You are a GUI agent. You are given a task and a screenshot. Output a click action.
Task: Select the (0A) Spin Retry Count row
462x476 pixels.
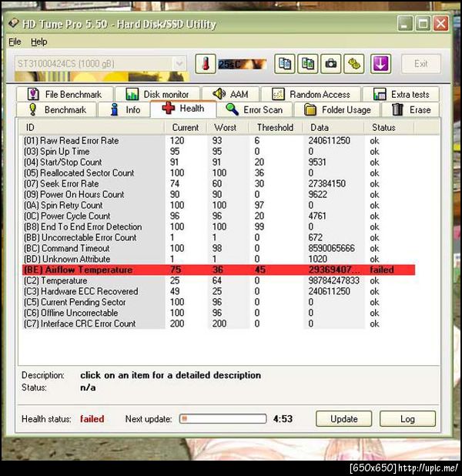(x=219, y=205)
